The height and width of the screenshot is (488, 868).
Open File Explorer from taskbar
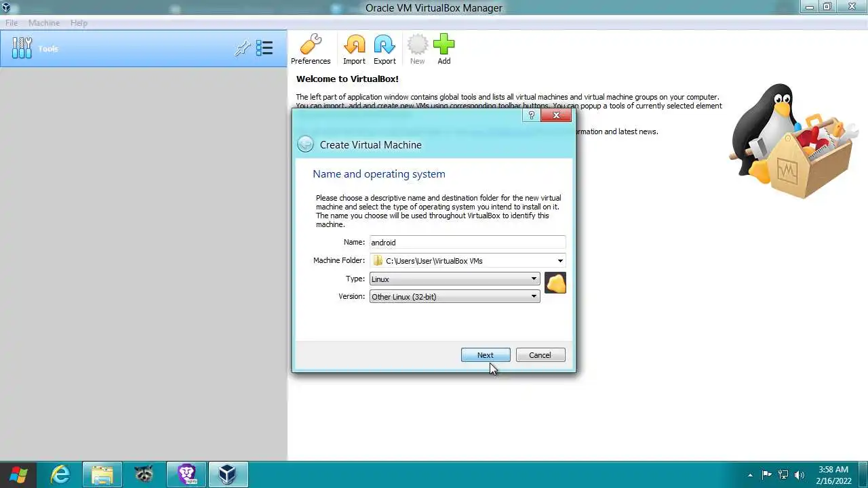coord(102,474)
